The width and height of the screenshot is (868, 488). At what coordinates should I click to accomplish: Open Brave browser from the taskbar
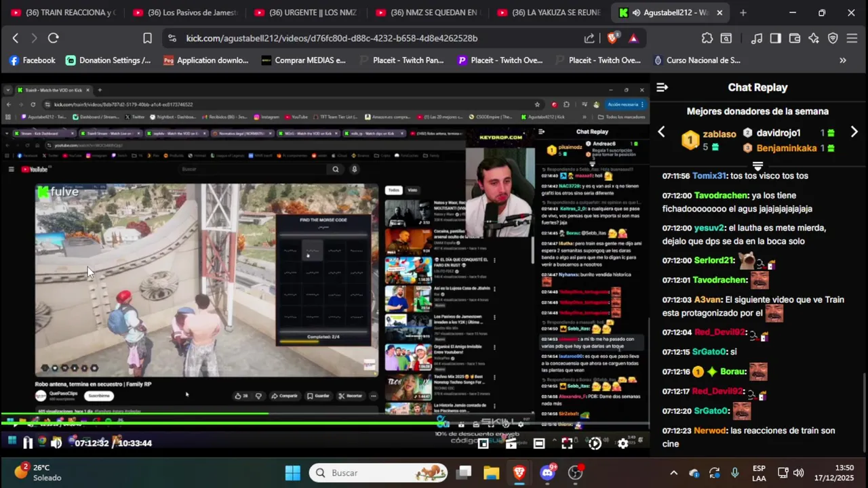point(519,472)
